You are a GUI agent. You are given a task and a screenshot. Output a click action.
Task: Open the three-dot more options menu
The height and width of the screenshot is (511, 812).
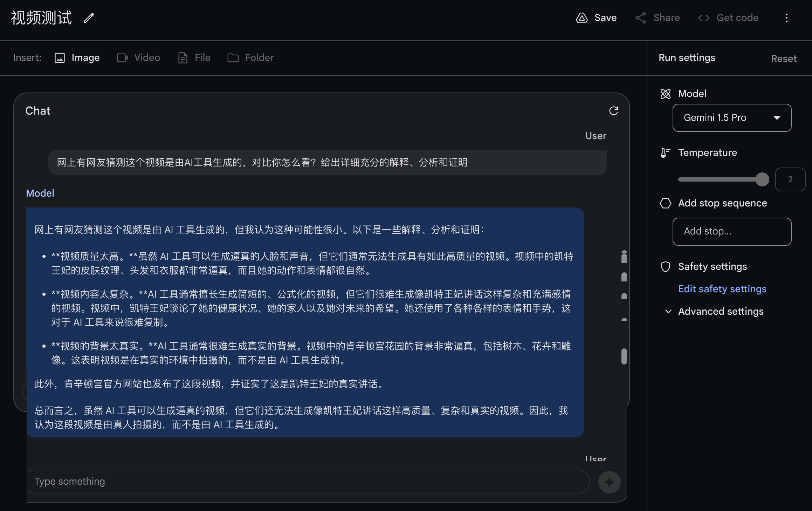click(787, 18)
